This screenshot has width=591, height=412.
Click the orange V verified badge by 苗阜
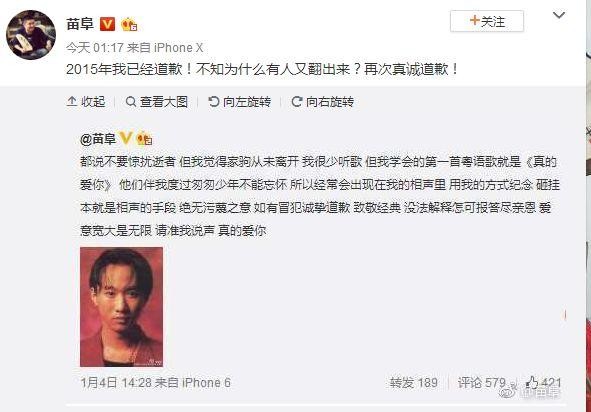click(107, 24)
